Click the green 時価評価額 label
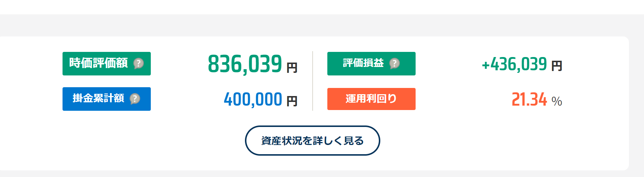The width and height of the screenshot is (644, 177). (98, 63)
